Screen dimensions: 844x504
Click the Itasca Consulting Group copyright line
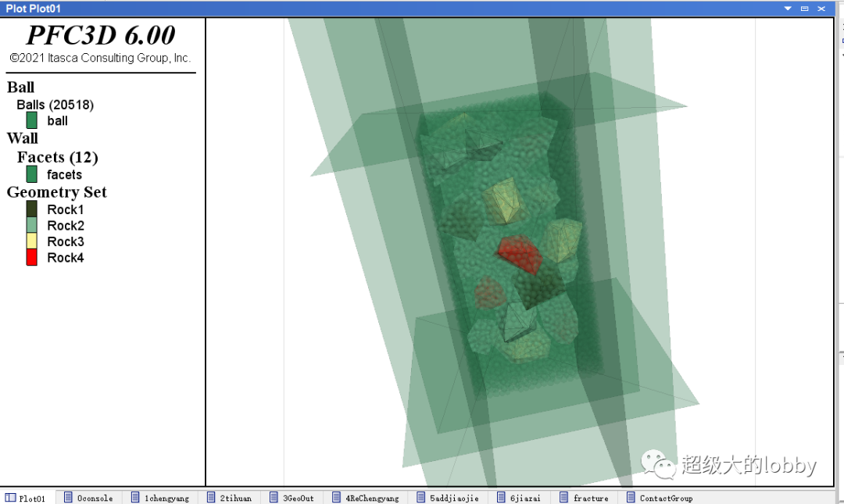pos(100,58)
